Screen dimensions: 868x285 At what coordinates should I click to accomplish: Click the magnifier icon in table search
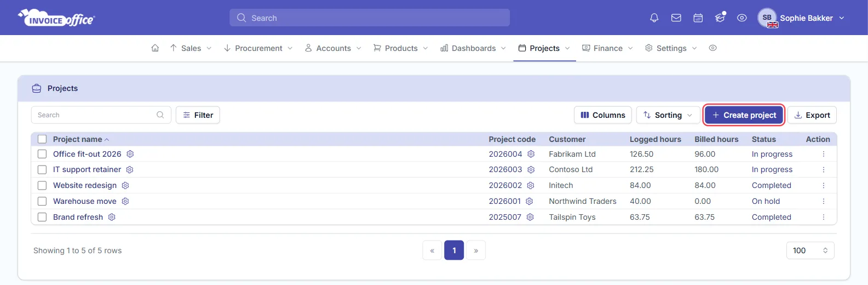160,115
